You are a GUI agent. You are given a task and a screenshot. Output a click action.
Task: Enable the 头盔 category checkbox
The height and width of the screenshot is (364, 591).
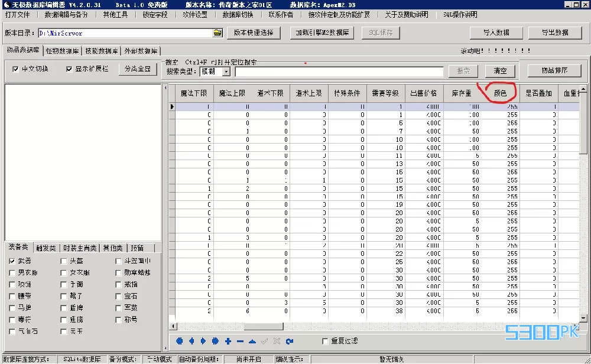coord(64,261)
